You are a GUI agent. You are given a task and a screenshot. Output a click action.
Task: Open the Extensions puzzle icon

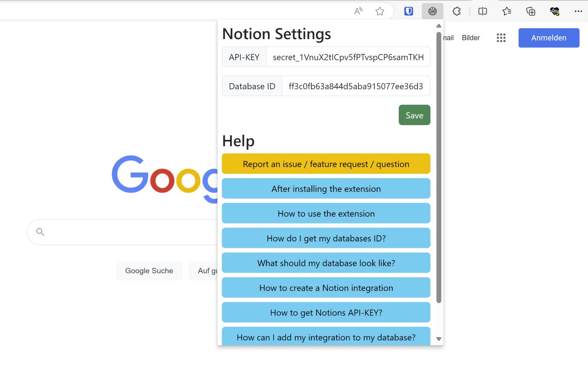pyautogui.click(x=457, y=11)
